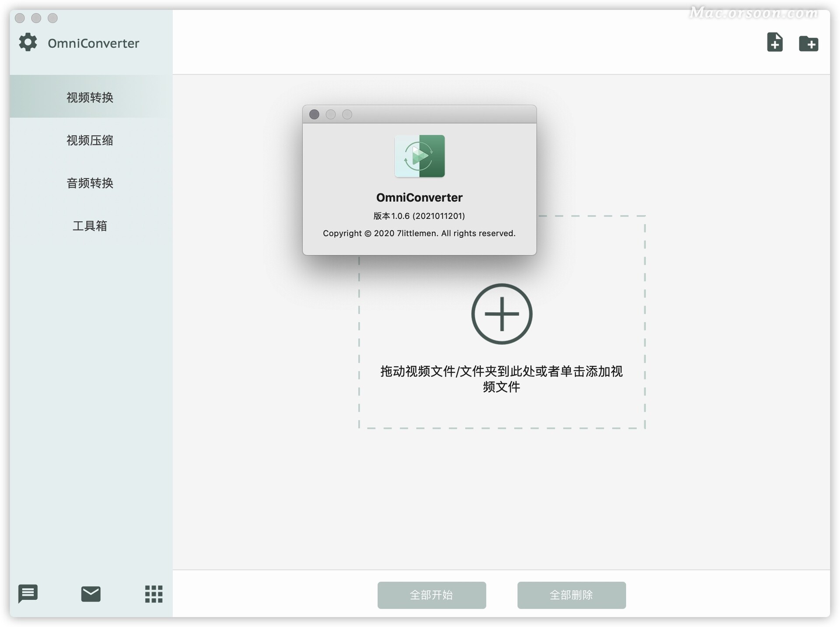The height and width of the screenshot is (627, 840).
Task: Open the 音频转换 tab
Action: [x=91, y=183]
